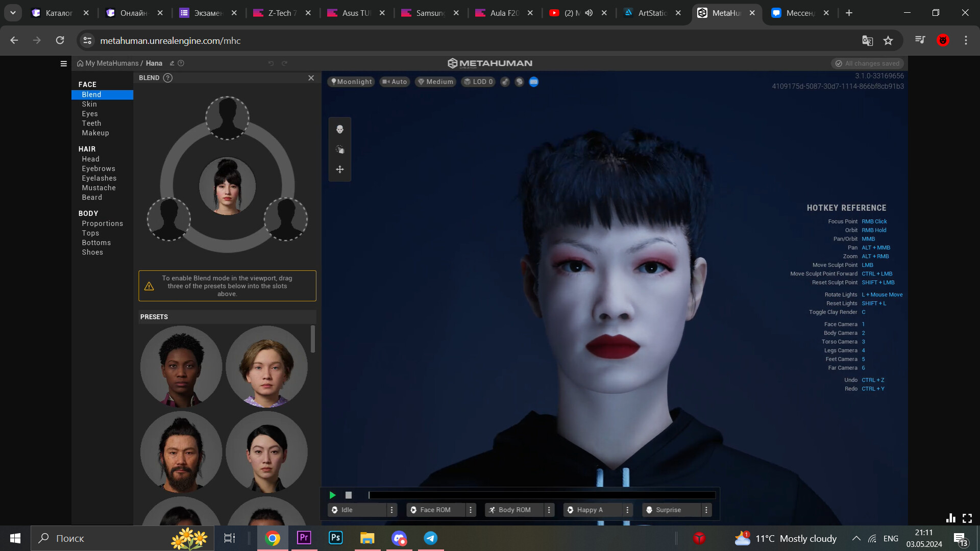Toggle the LOD 0 setting
The height and width of the screenshot is (551, 980).
click(478, 82)
